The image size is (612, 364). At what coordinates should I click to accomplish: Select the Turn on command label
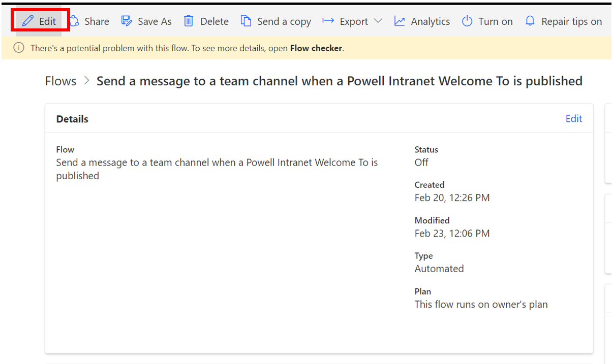click(496, 22)
